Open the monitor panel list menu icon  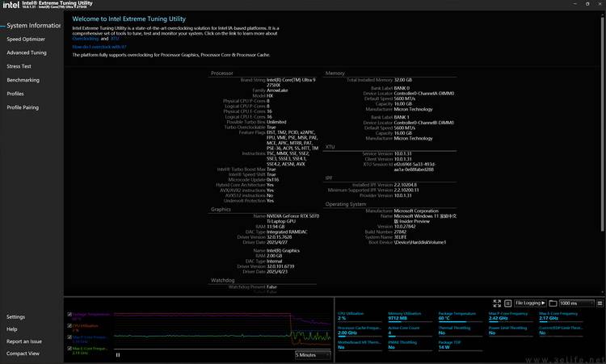600,303
